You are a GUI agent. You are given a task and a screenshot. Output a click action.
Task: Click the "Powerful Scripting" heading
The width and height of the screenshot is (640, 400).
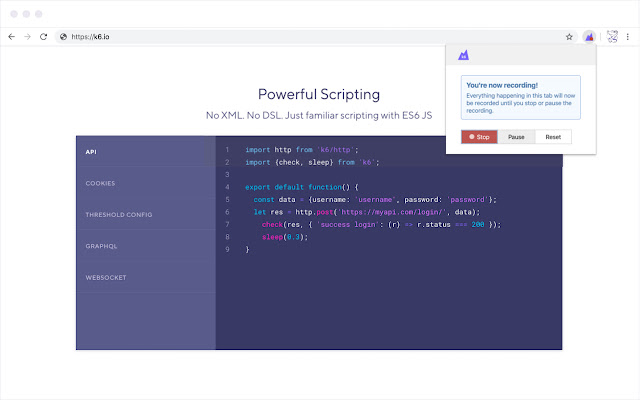coord(319,94)
